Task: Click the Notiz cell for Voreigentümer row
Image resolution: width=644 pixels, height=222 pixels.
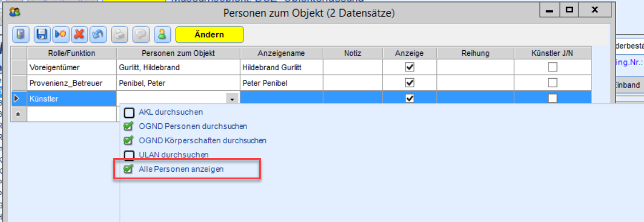Action: (353, 67)
